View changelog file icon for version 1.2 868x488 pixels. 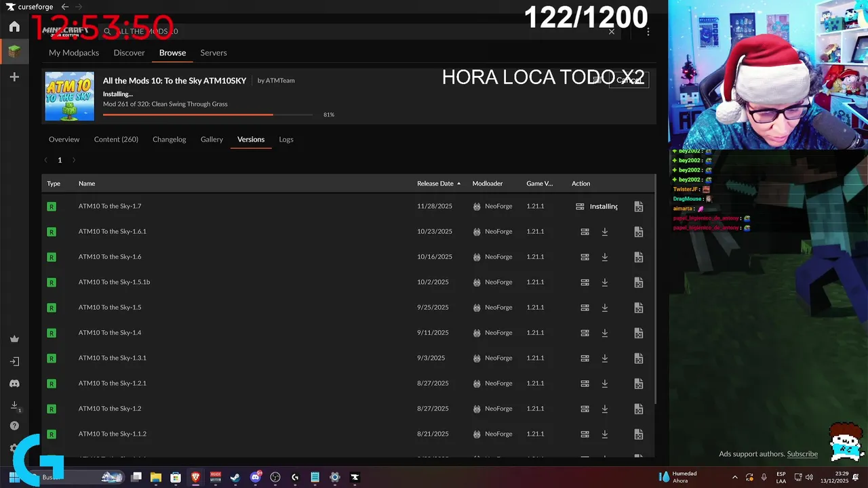(638, 409)
